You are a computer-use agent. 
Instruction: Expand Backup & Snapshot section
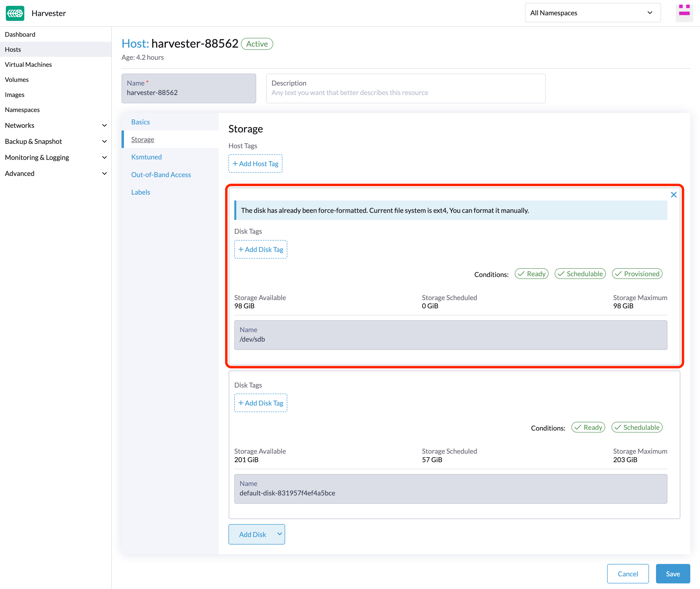point(55,141)
